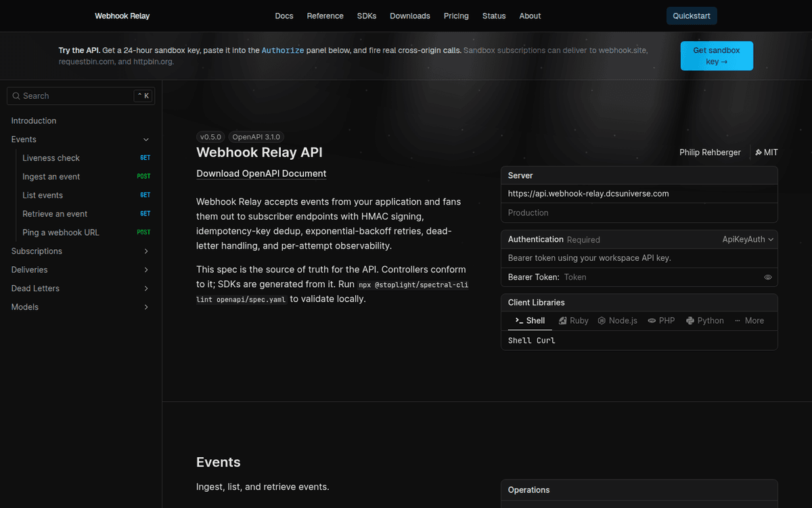The width and height of the screenshot is (812, 508).
Task: Open Status in the top navigation
Action: click(x=494, y=16)
